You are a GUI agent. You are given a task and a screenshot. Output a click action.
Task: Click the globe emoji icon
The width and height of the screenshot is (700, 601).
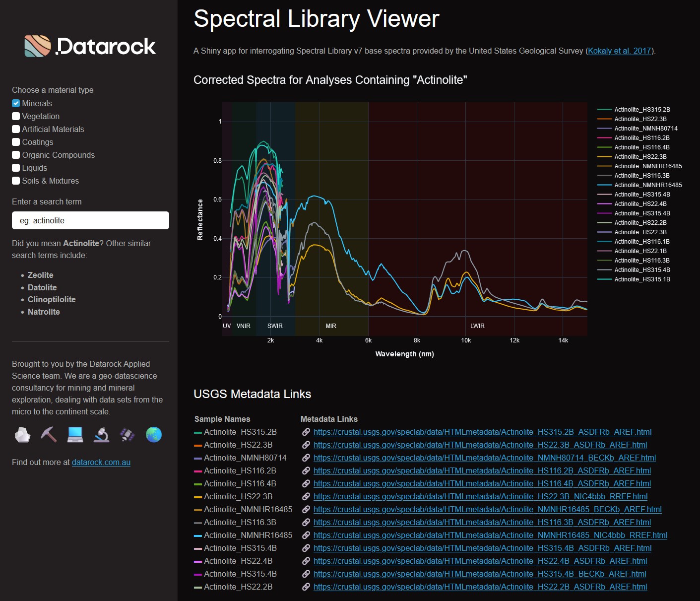pyautogui.click(x=154, y=435)
